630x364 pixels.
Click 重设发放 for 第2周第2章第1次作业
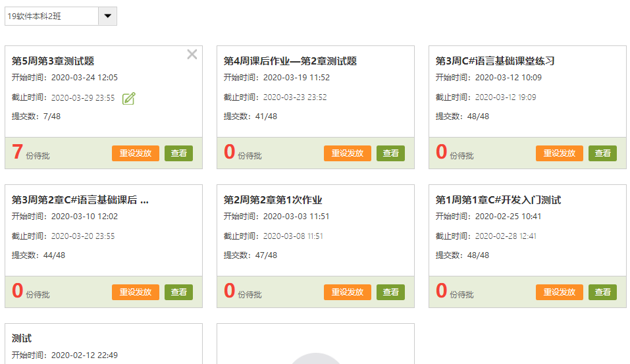[348, 292]
